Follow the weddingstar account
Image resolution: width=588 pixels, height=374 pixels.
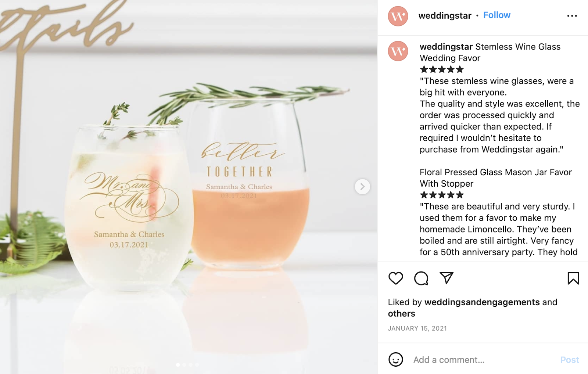tap(496, 15)
